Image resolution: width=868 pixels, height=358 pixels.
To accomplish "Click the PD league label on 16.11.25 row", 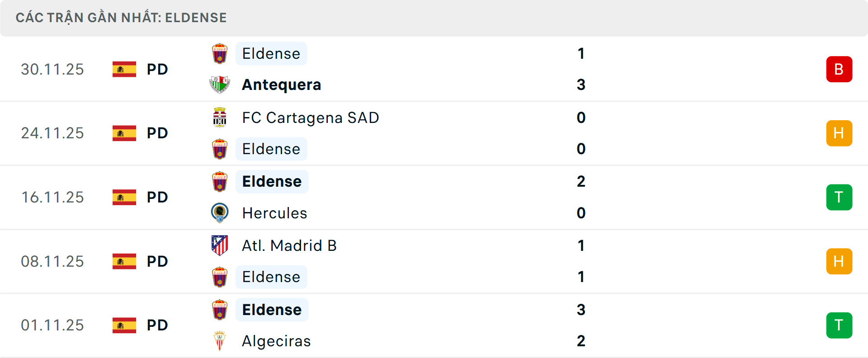I will click(157, 197).
